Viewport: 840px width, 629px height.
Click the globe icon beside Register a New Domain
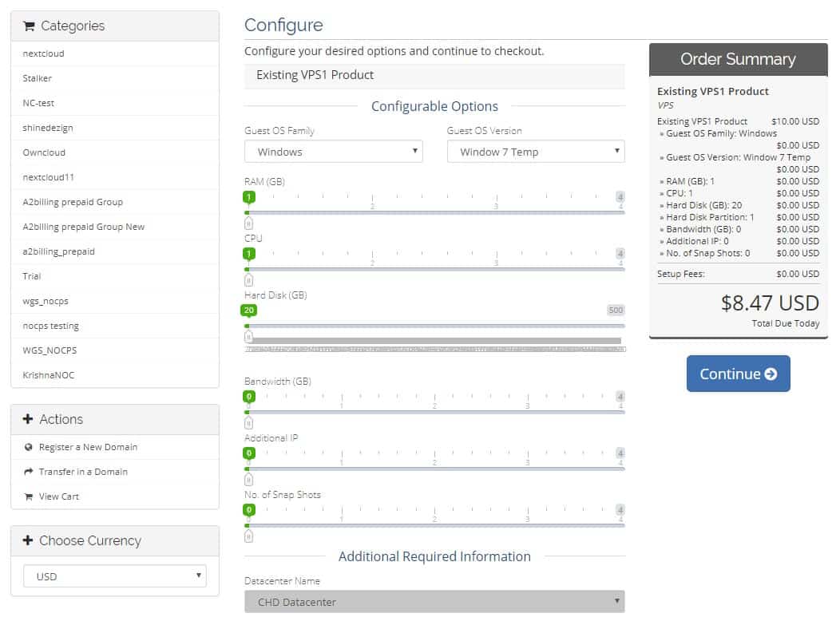click(29, 447)
